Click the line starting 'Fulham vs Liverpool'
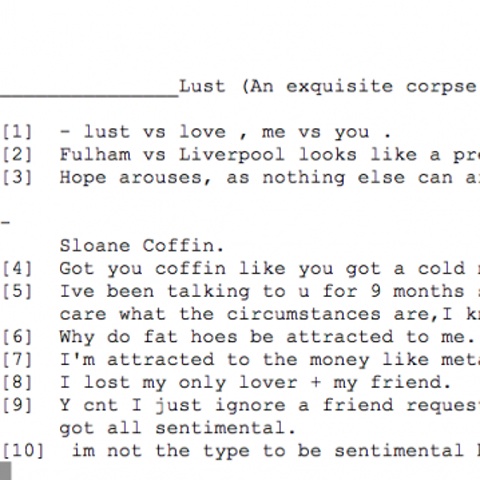Viewport: 480px width, 480px height. tap(270, 155)
